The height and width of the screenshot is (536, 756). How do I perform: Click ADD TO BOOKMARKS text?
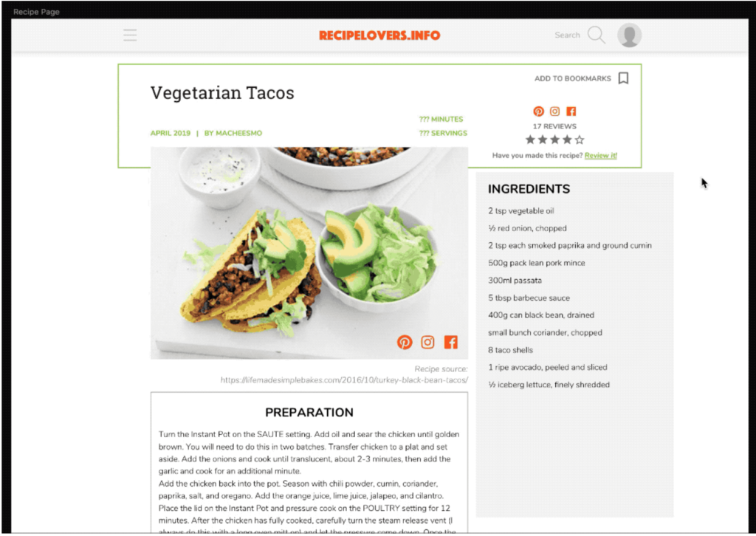pyautogui.click(x=573, y=78)
